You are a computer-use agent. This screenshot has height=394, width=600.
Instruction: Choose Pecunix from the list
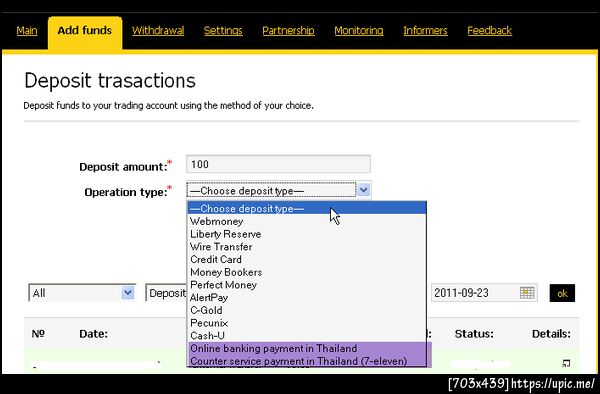307,323
